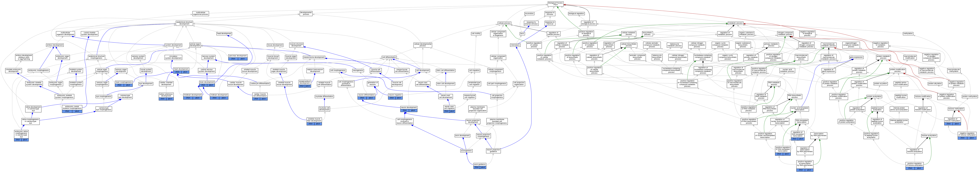Click the tissue development node
Image resolution: width=980 pixels, height=173 pixels.
click(275, 45)
